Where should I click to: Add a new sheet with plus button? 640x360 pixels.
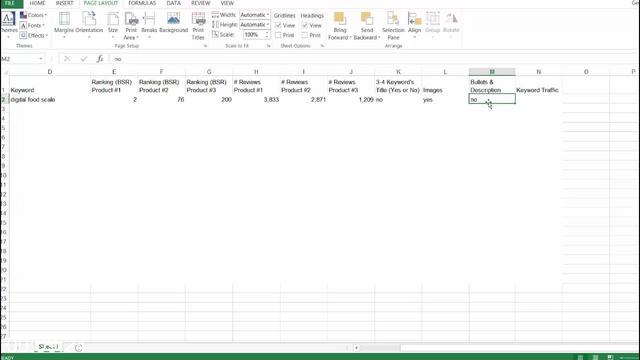pos(78,348)
